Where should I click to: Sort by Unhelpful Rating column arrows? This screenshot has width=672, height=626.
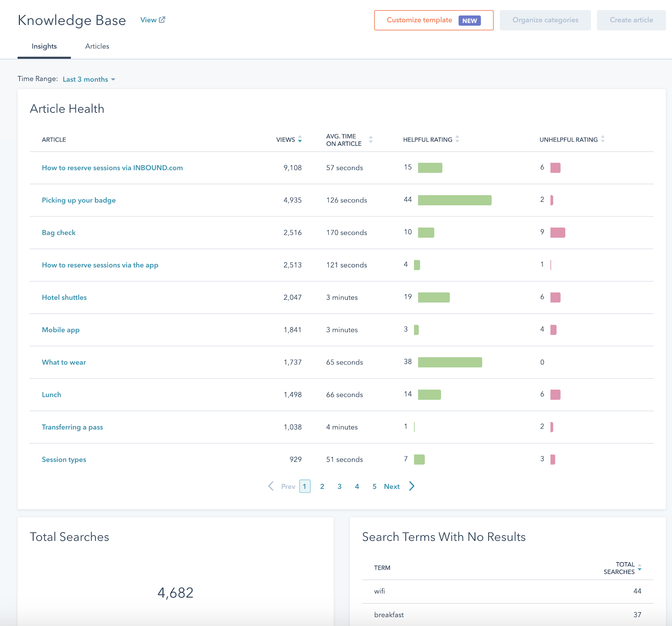tap(603, 139)
